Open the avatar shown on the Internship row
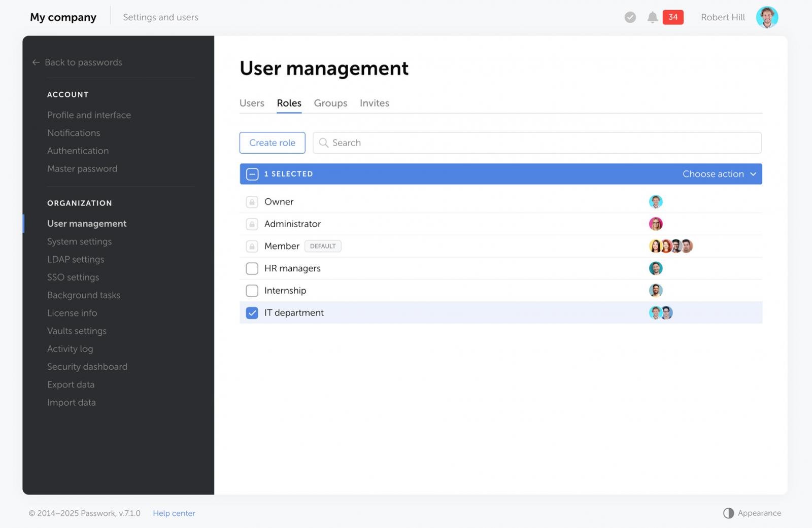 tap(656, 290)
